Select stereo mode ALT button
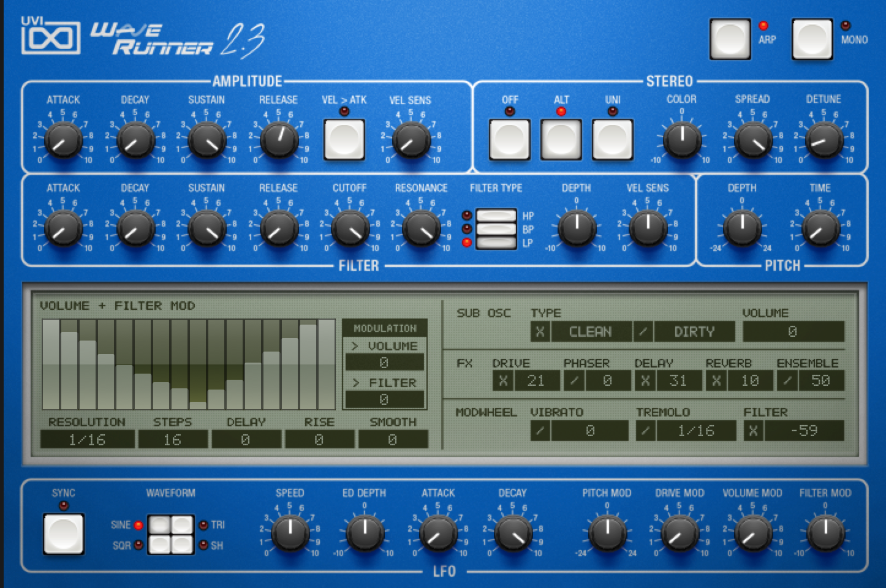 pyautogui.click(x=561, y=139)
